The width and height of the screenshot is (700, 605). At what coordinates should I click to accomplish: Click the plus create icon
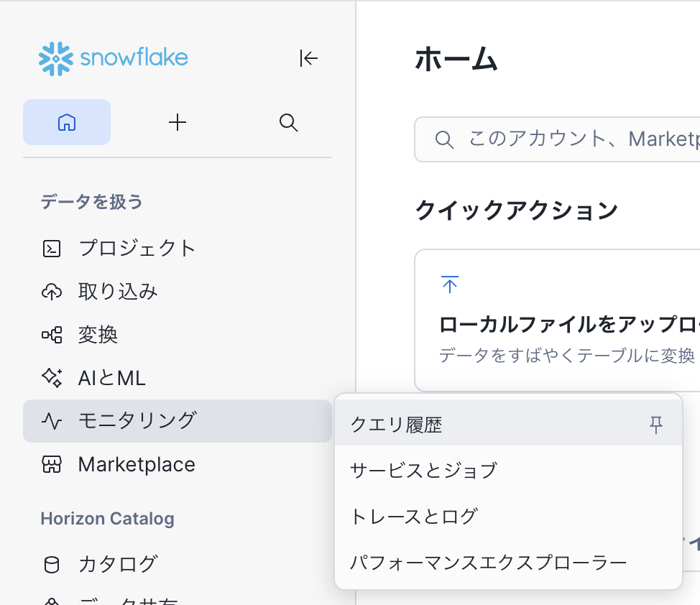tap(178, 122)
